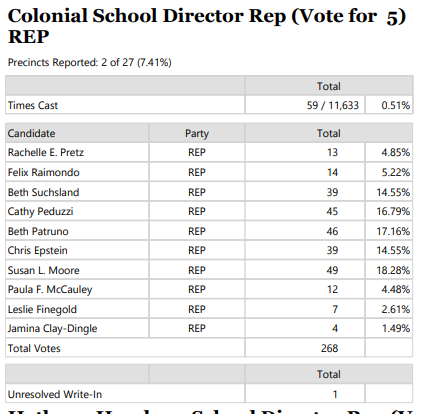Select candidate Rachelle E. Pretz
The height and width of the screenshot is (414, 423).
(x=46, y=152)
